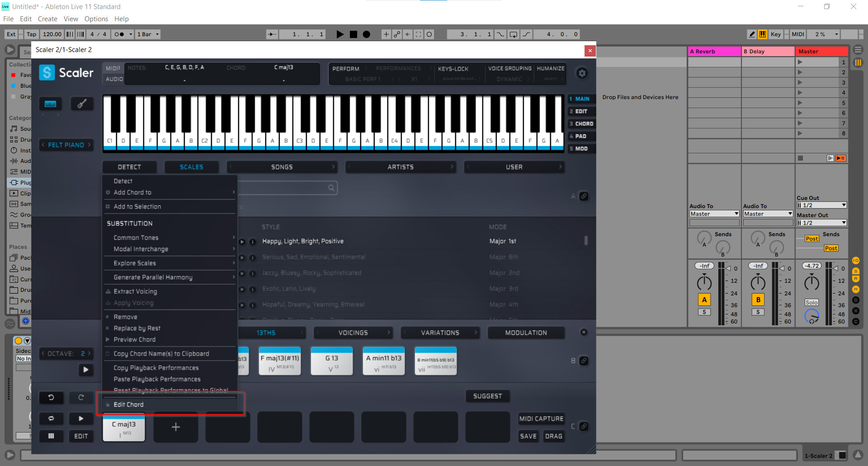Click the pause bars icon next to EDIT
Viewport: 868px width, 466px height.
51,436
